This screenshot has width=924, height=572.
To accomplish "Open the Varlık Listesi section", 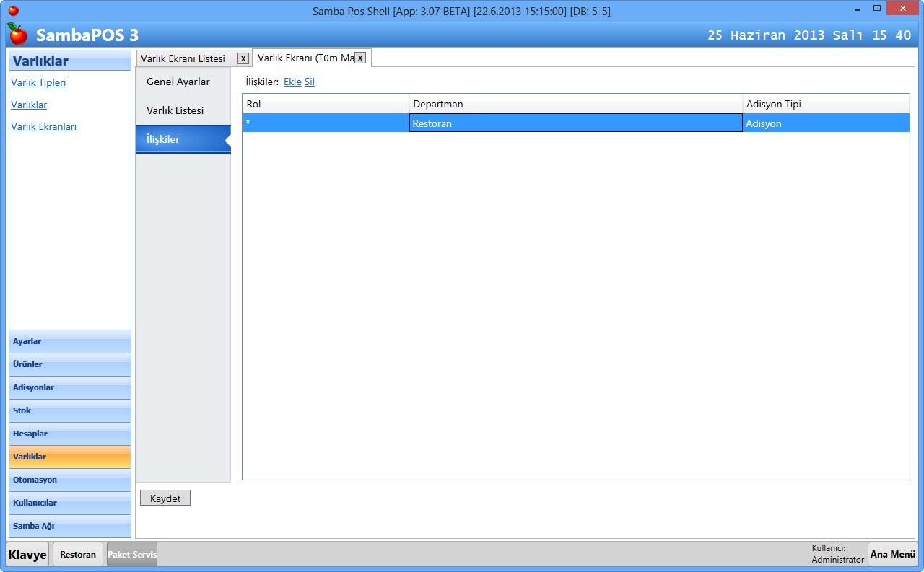I will click(x=175, y=110).
